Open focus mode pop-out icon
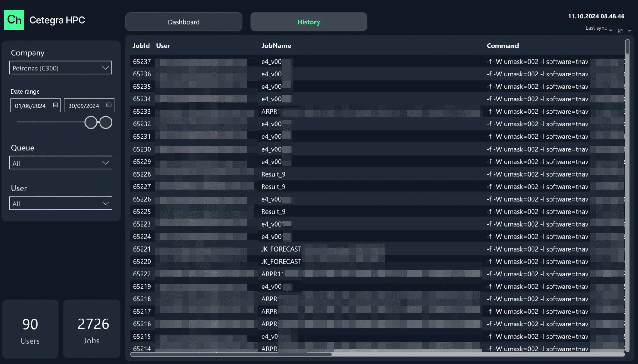Viewport: 638px width, 364px height. pyautogui.click(x=620, y=31)
